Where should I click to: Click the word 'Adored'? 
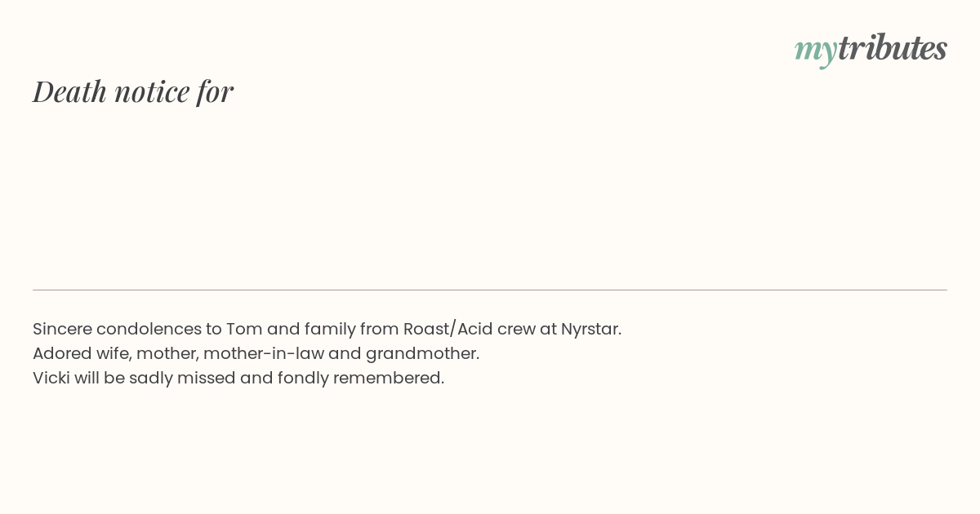click(x=60, y=353)
